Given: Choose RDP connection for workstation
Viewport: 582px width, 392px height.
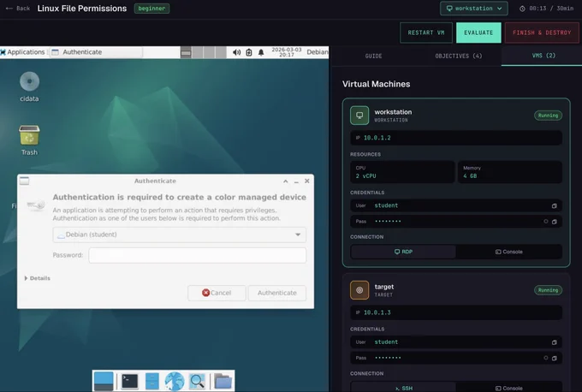Looking at the screenshot, I should 403,252.
